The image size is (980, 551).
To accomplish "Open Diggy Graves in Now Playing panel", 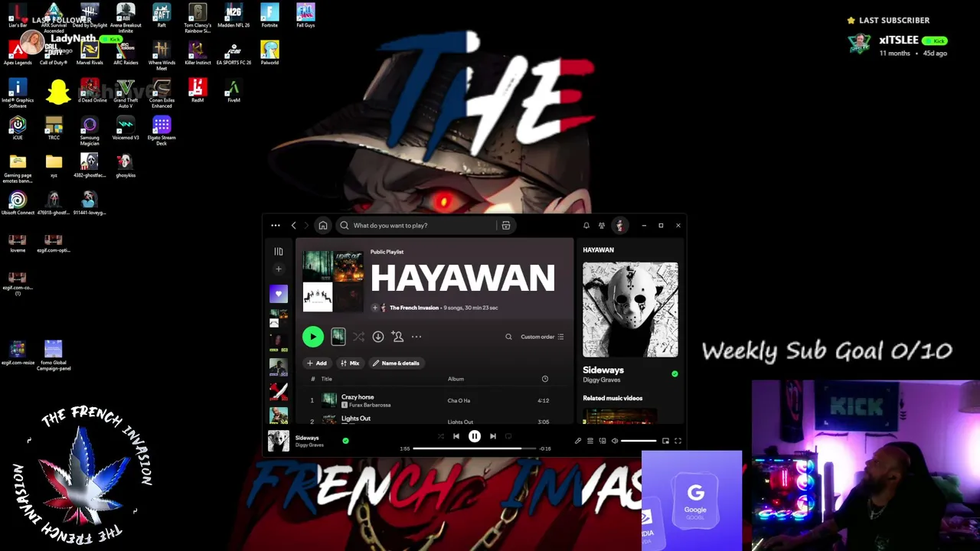I will [x=602, y=380].
